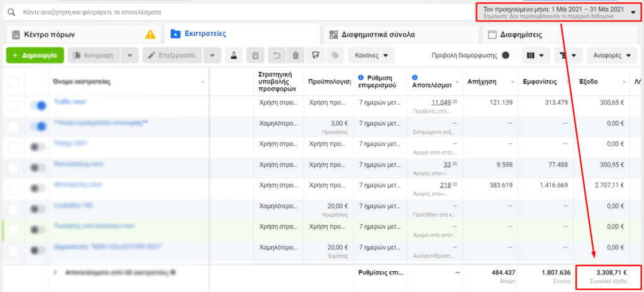The image size is (644, 292).
Task: Expand the Κανόνες dropdown
Action: click(371, 55)
